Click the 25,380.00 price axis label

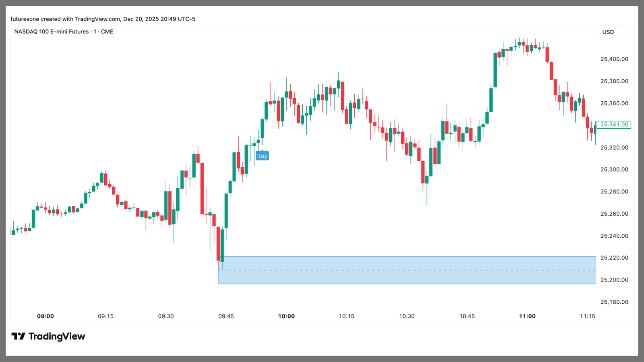tap(614, 81)
